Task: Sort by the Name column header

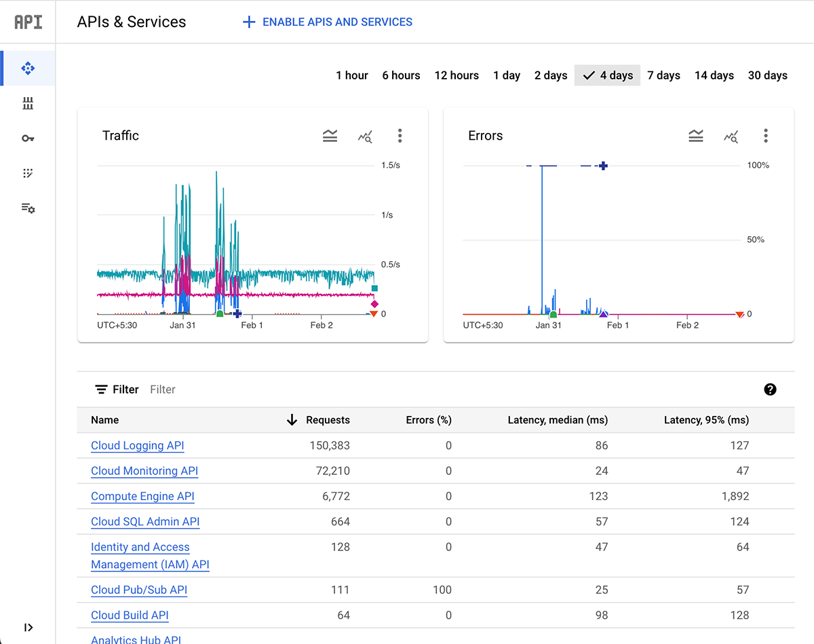Action: coord(105,420)
